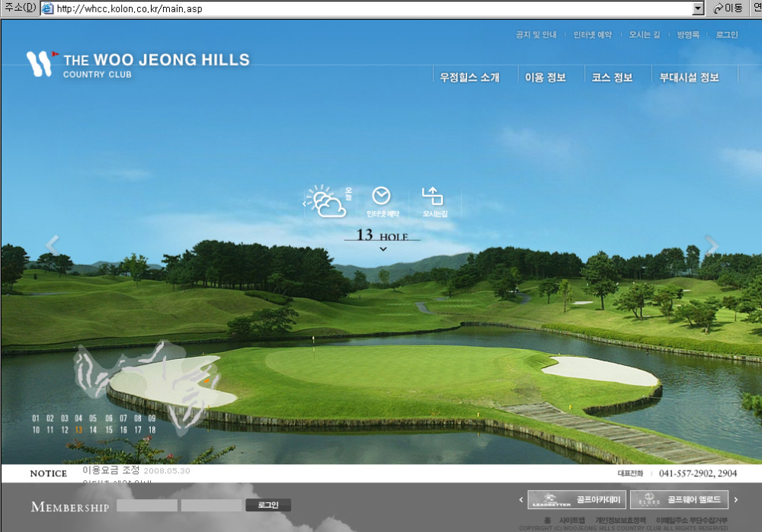Show previous hole photo with left arrow
The image size is (762, 532).
[52, 245]
